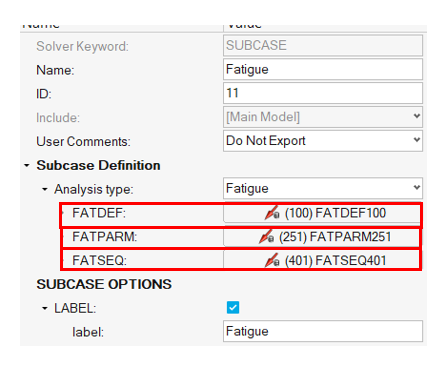
Task: Click the 'ID:' property label
Action: click(x=44, y=94)
